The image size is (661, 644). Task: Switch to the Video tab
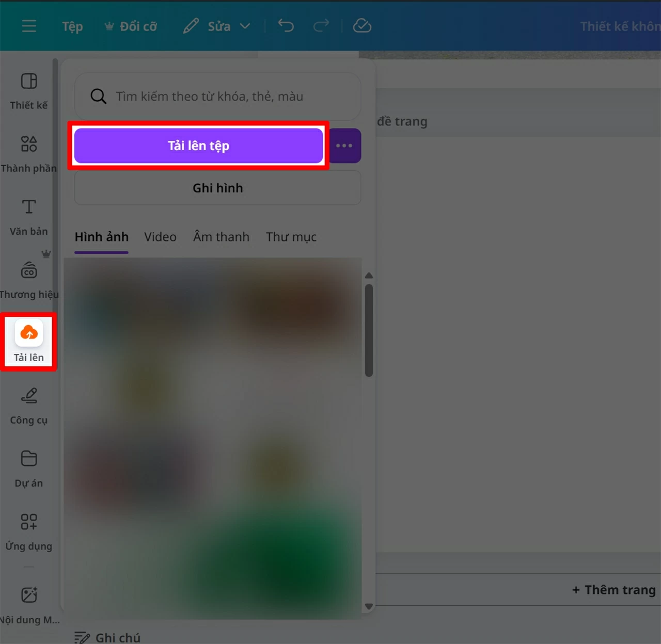(160, 237)
